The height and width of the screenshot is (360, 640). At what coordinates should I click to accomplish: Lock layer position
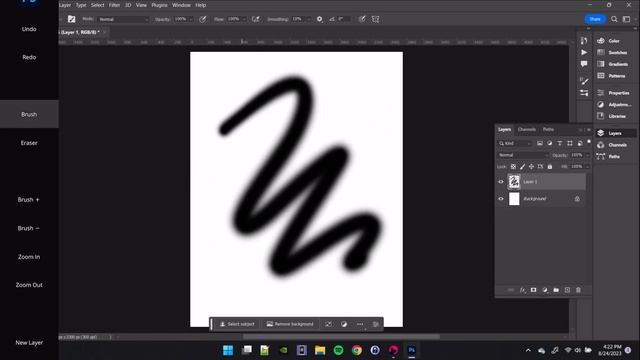531,167
